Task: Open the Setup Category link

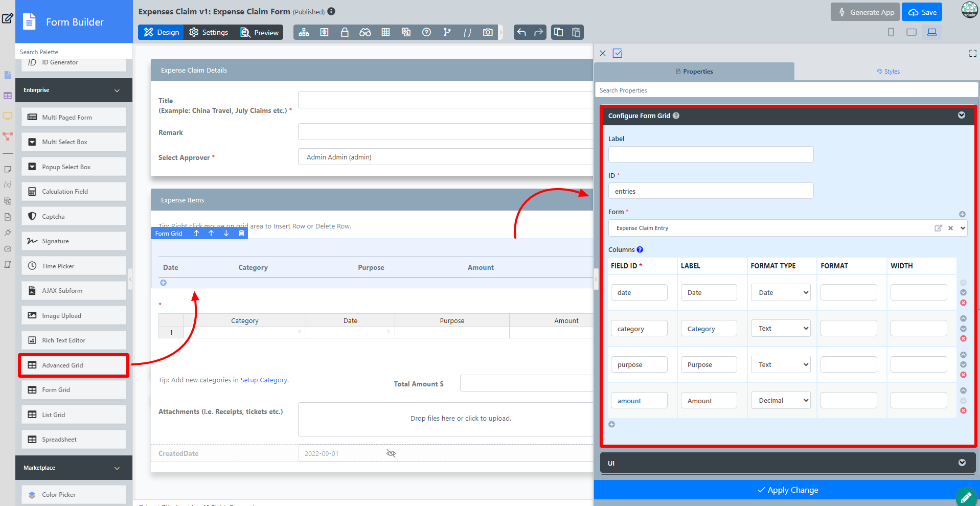Action: tap(264, 380)
